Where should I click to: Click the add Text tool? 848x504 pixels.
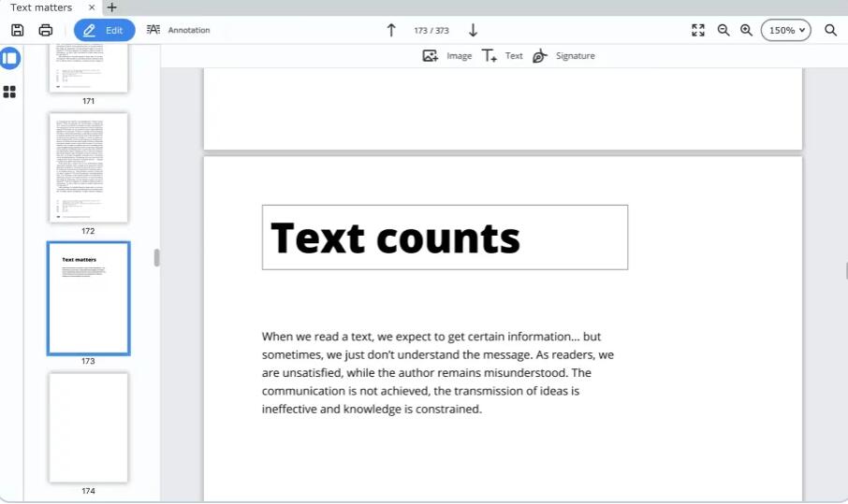[503, 56]
